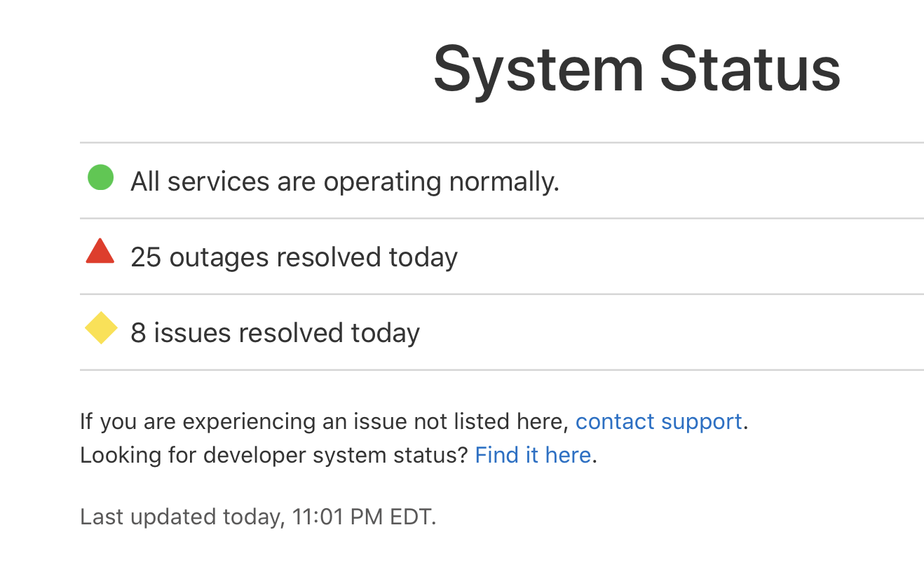Select 8 issues resolved today row
The height and width of the screenshot is (565, 924).
coord(502,332)
